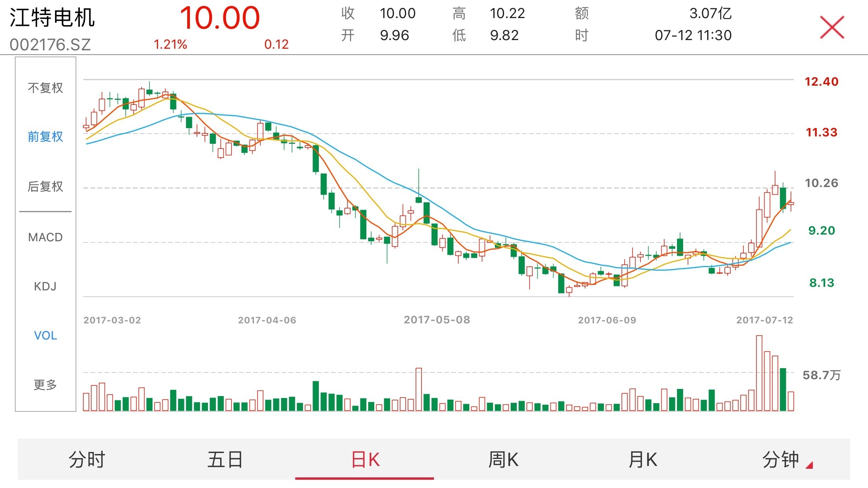Click date label 2017-06-09
868x488 pixels.
(x=607, y=320)
